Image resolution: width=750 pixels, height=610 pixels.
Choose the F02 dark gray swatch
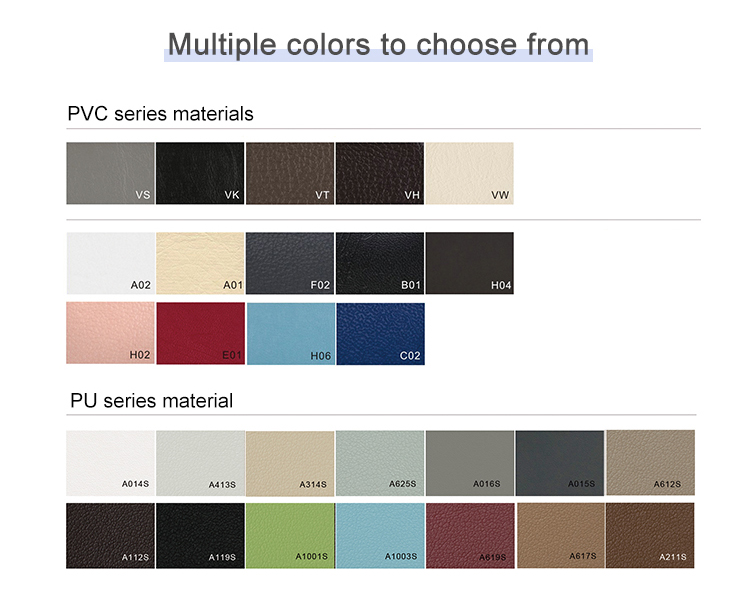[x=290, y=263]
